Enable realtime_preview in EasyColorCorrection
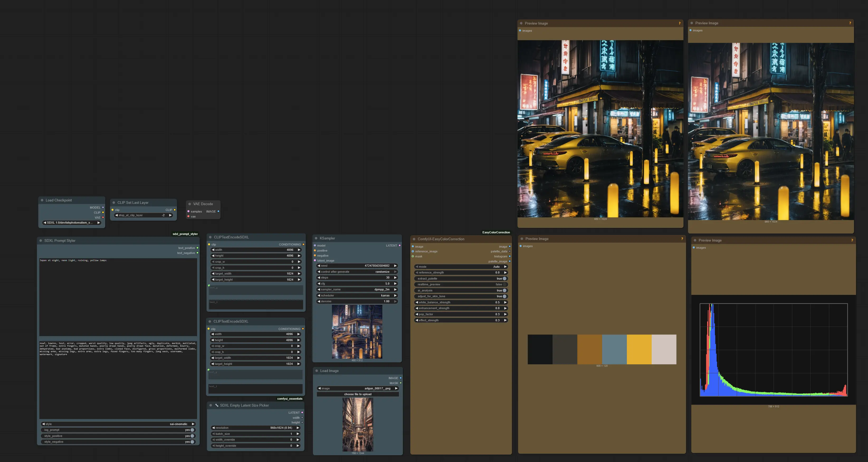 coord(504,284)
